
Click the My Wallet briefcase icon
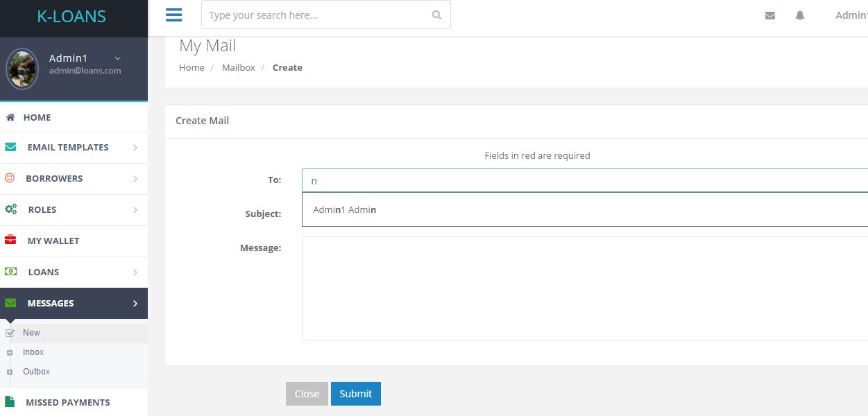(x=10, y=241)
